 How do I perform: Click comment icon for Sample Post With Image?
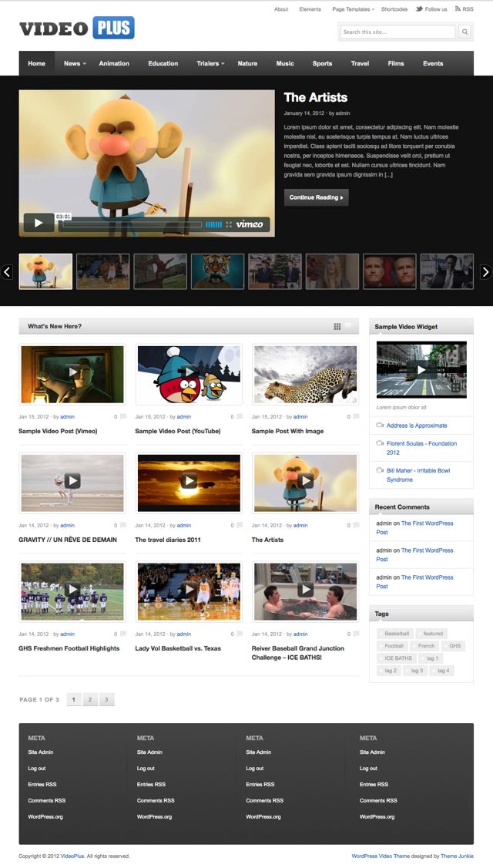(x=356, y=416)
